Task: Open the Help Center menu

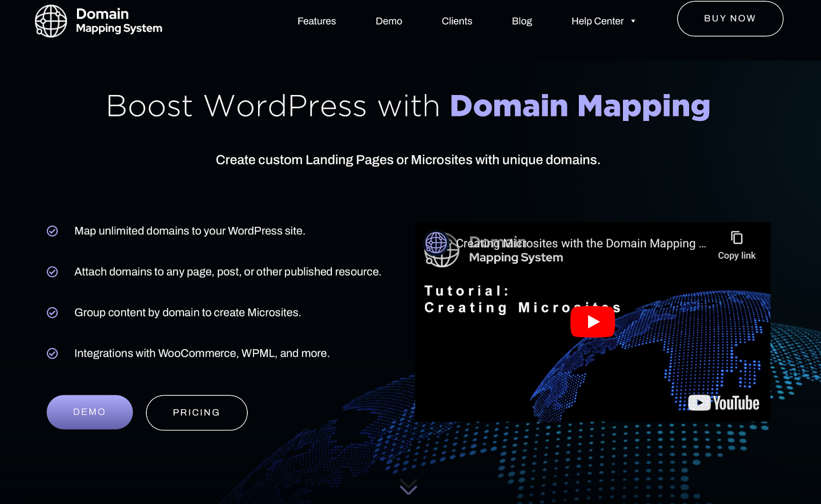Action: [x=598, y=21]
